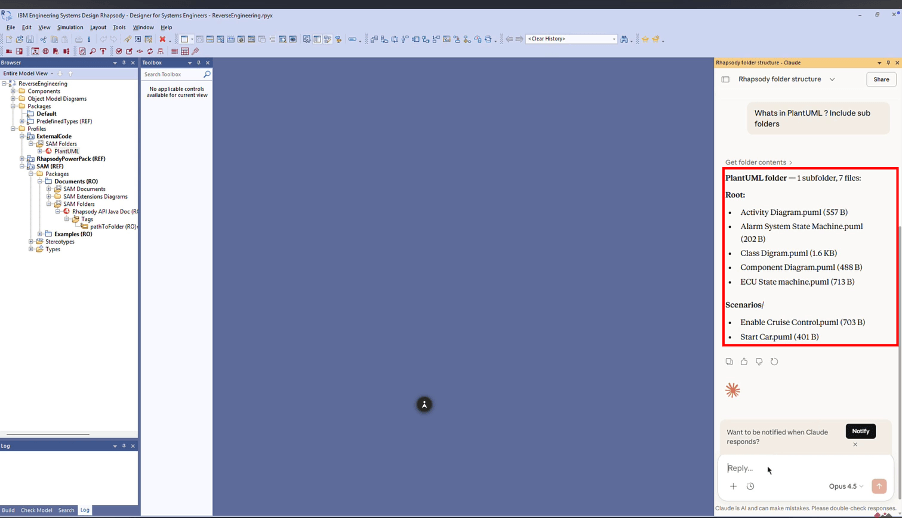Click the Share button in Claude panel

(881, 79)
